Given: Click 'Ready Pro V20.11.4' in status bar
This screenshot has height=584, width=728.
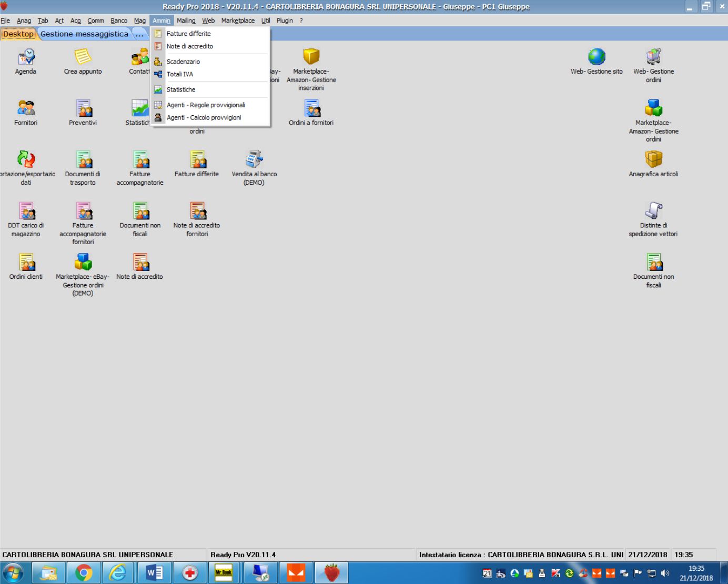Looking at the screenshot, I should (243, 555).
